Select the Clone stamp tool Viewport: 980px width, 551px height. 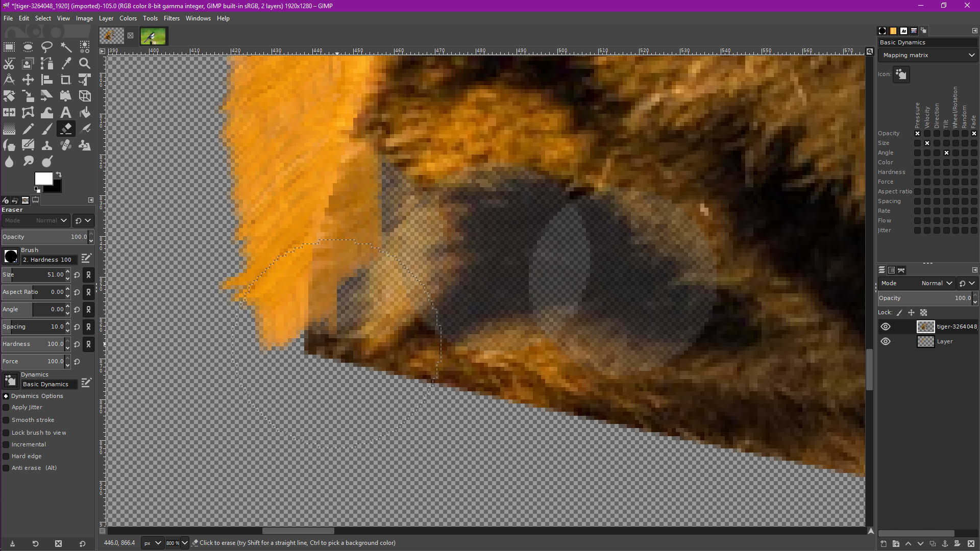pyautogui.click(x=47, y=145)
